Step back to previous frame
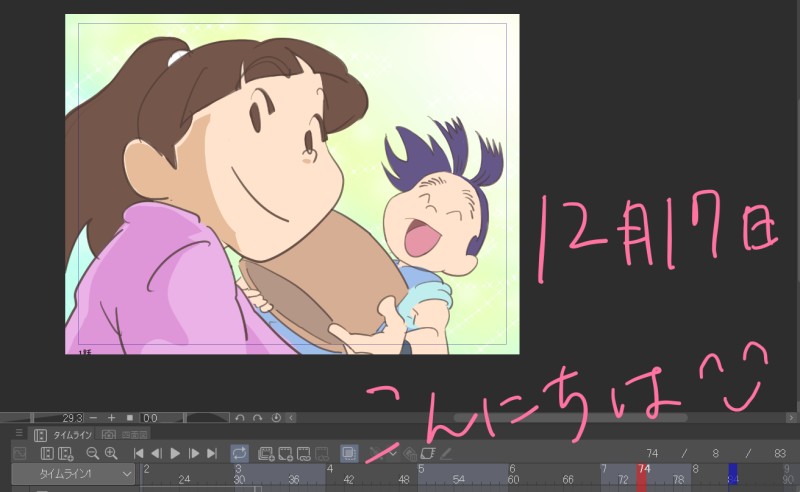 pos(157,453)
